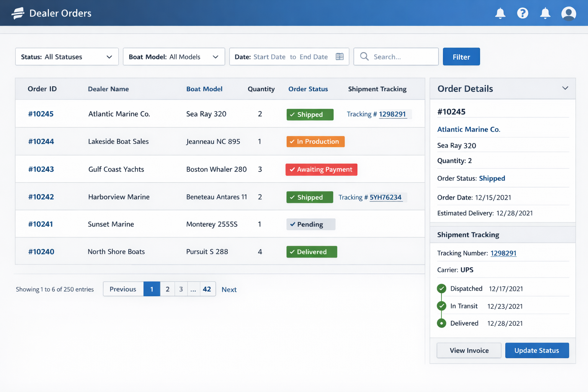Click the Update Status button
Screen dimensions: 588x392
(x=537, y=350)
